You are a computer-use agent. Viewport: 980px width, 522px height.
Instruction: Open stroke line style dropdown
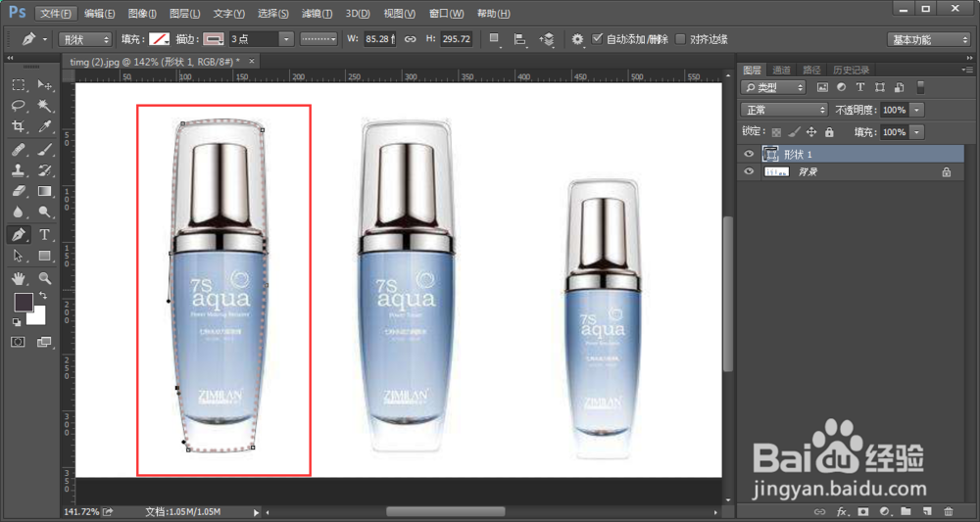(318, 39)
